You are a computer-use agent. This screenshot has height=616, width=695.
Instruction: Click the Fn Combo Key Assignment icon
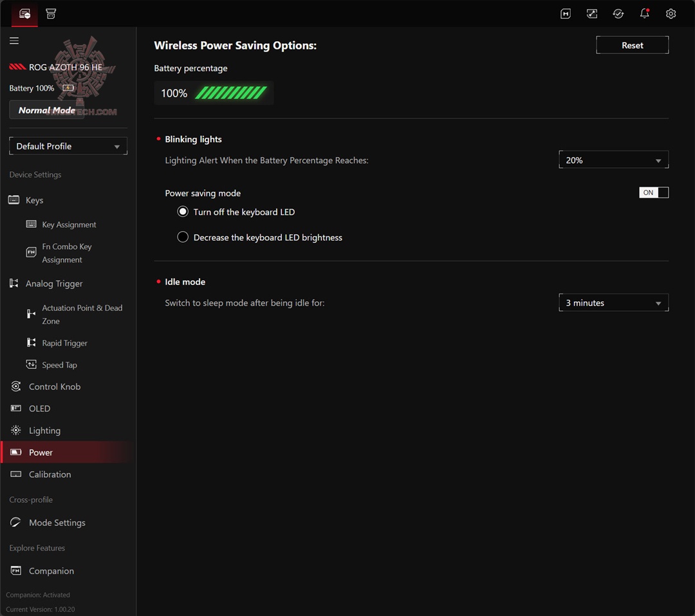point(31,252)
